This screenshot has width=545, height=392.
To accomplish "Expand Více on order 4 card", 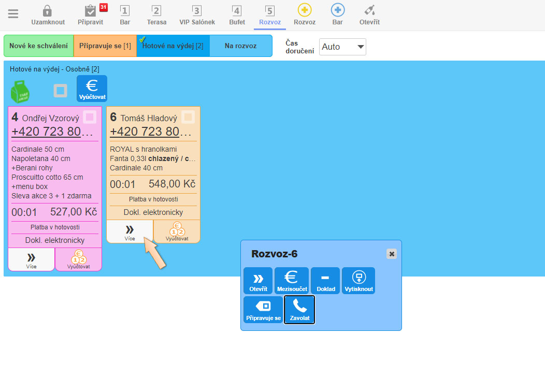I will (31, 259).
